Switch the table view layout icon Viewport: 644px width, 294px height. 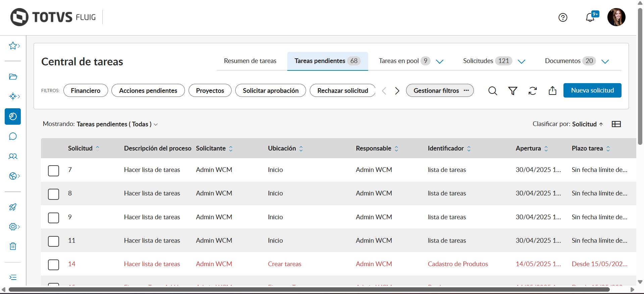click(616, 124)
